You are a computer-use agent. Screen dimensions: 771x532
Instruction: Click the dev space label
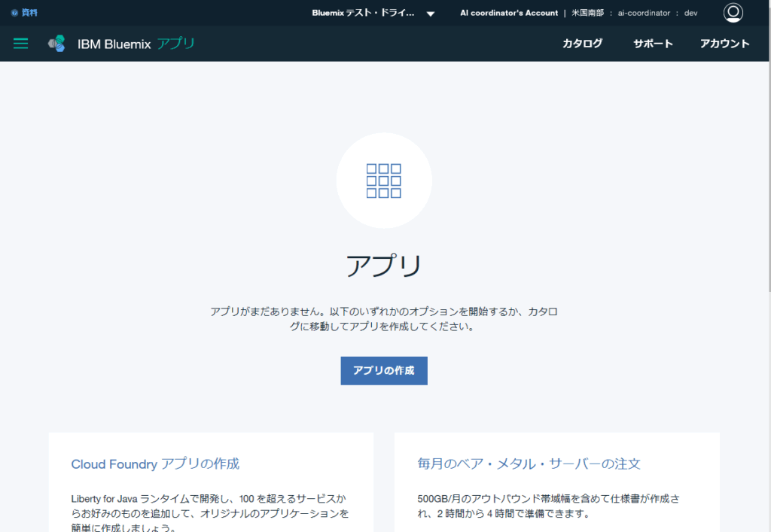(691, 14)
